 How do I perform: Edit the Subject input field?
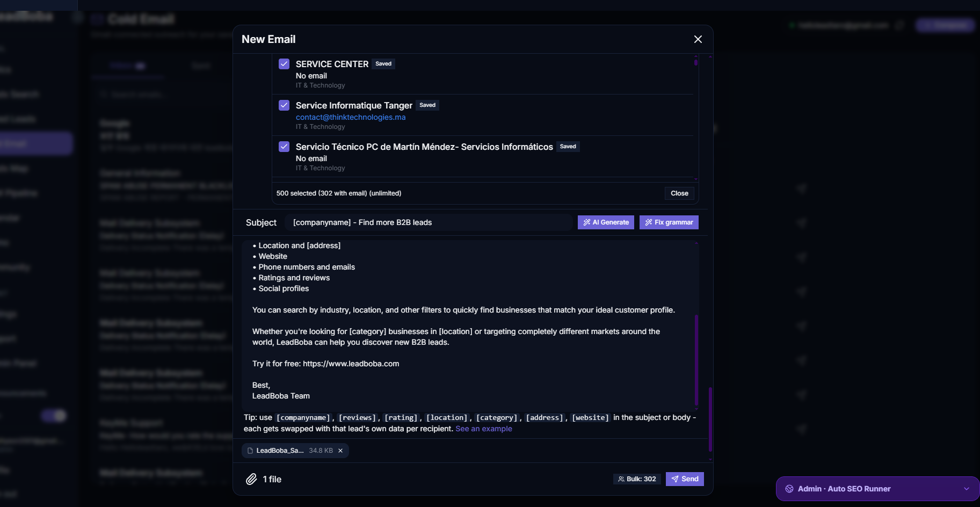pos(429,222)
